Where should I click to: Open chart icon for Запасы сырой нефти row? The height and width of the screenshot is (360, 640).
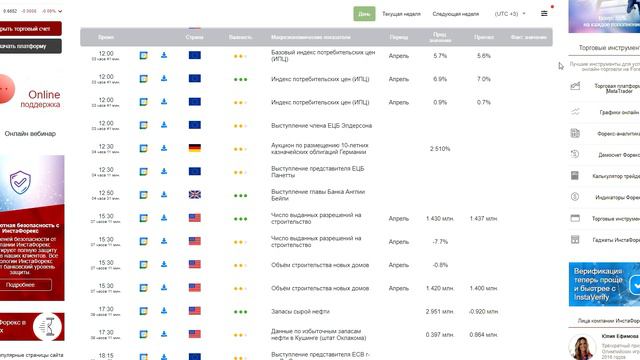pos(143,311)
